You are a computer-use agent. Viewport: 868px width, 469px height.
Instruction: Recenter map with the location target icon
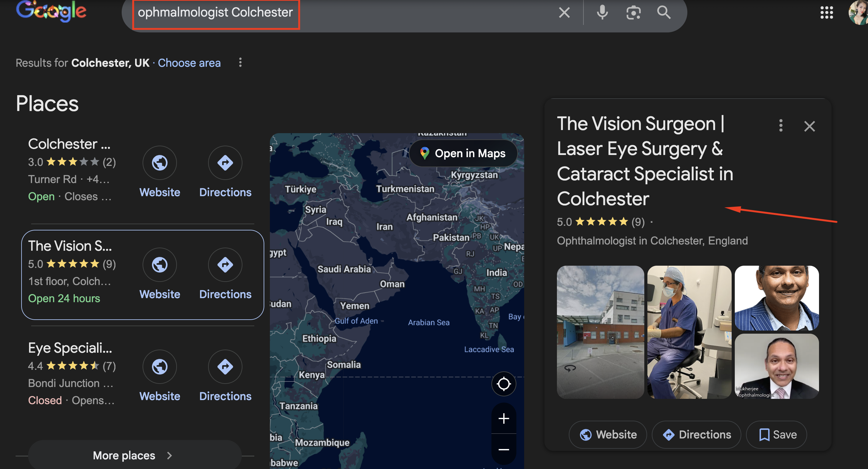[503, 384]
